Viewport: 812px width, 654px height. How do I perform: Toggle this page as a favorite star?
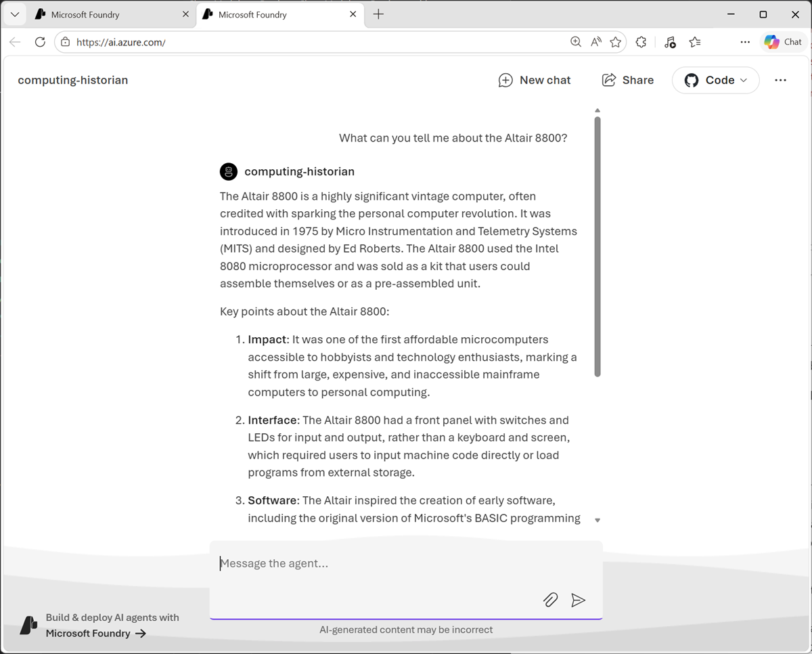[x=616, y=41]
